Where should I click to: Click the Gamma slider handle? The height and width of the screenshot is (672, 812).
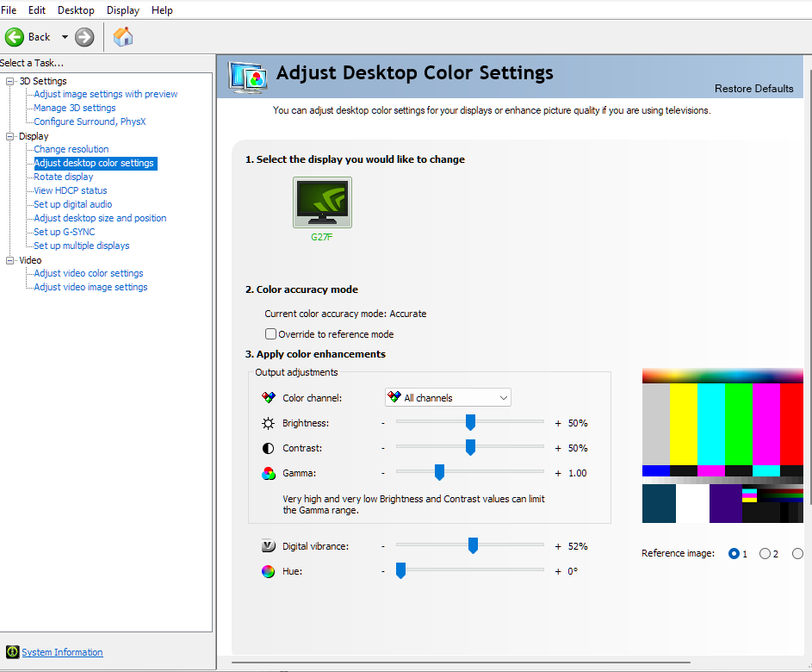tap(439, 472)
